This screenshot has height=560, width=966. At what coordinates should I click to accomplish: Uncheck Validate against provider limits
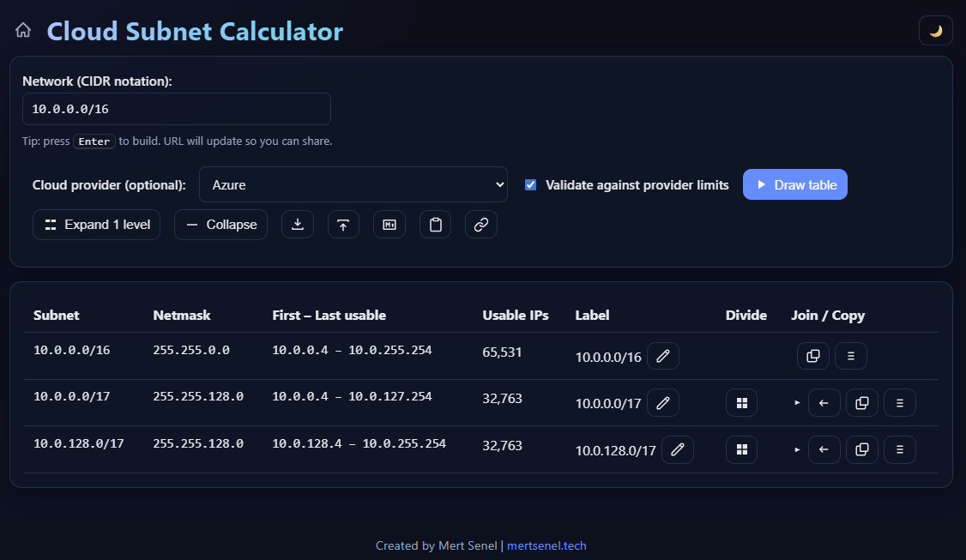530,185
